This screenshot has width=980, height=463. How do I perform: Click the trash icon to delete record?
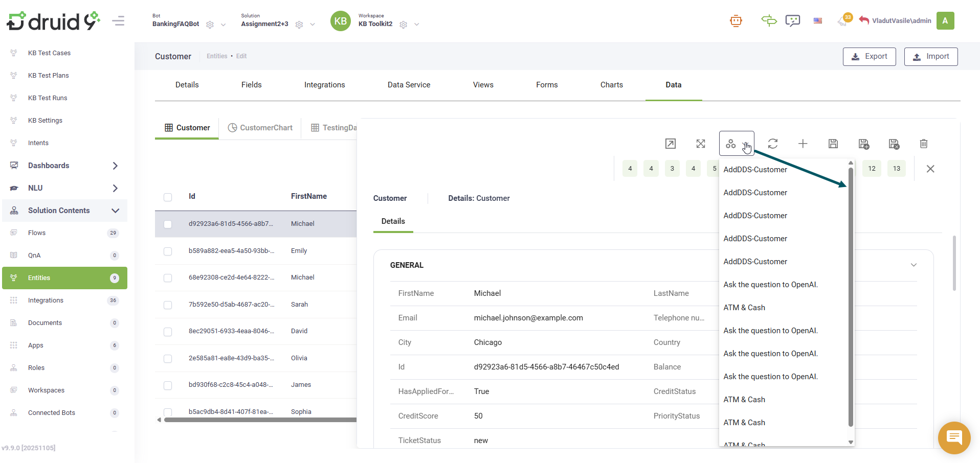(x=923, y=144)
